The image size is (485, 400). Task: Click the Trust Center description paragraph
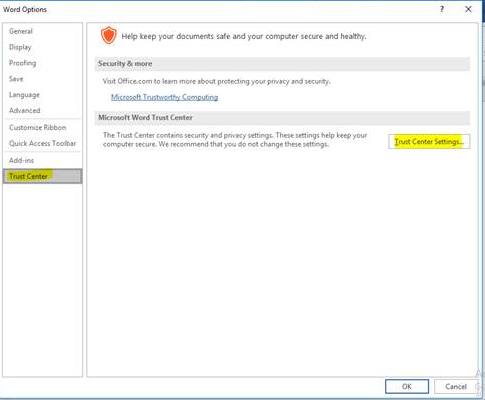(235, 140)
